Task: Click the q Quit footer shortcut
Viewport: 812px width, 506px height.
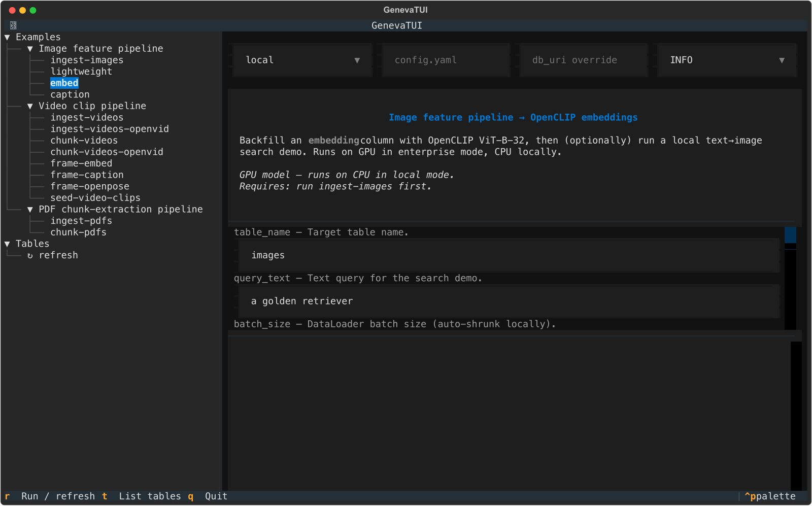Action: (208, 496)
